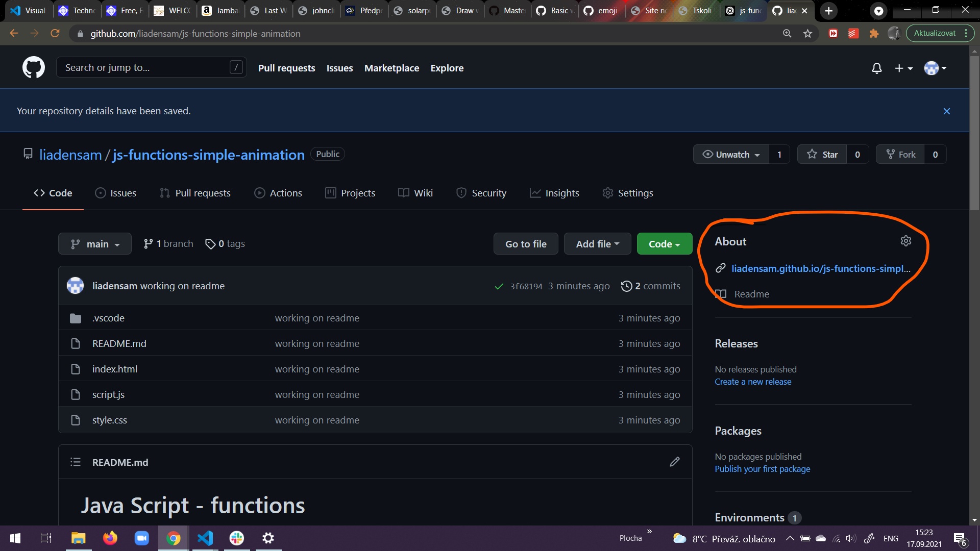The height and width of the screenshot is (551, 980).
Task: Click the Create a new release link
Action: pos(752,381)
